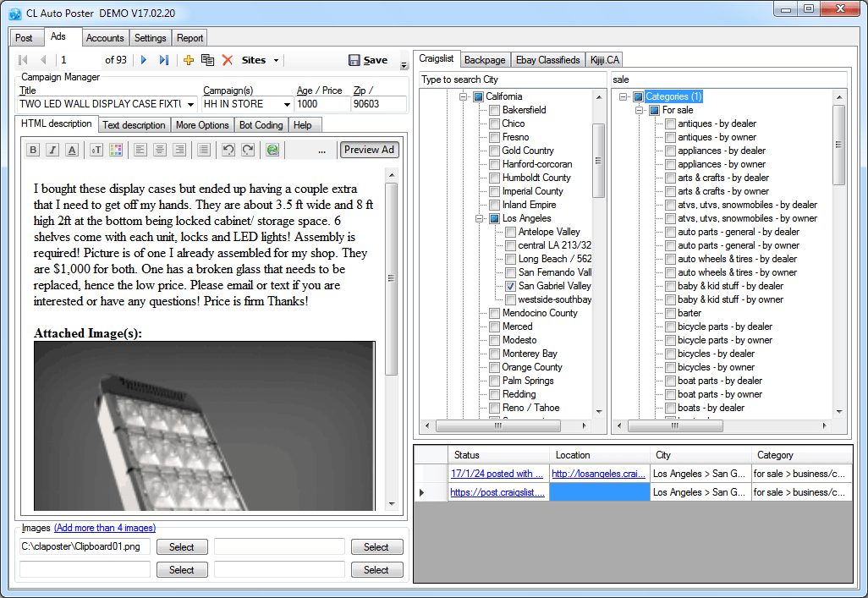The height and width of the screenshot is (598, 868).
Task: Open the Campaign(s) combo box
Action: (x=287, y=104)
